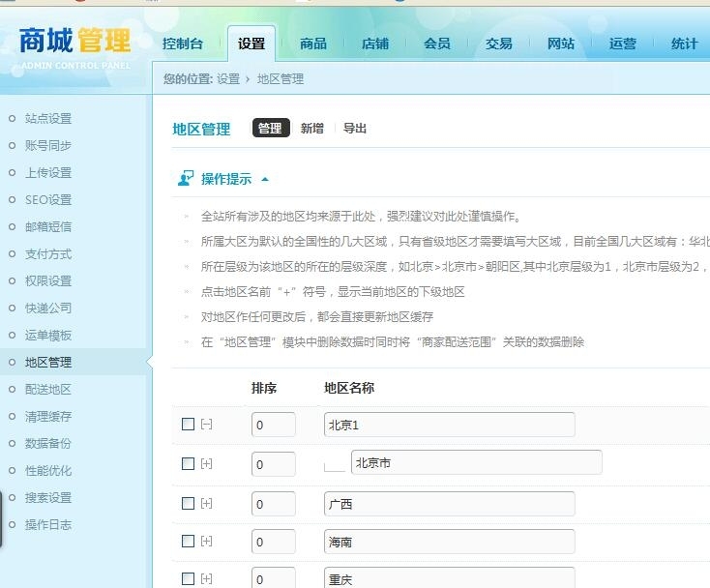Expand the 海南 region row
Screen dimensions: 710x588
pyautogui.click(x=206, y=541)
